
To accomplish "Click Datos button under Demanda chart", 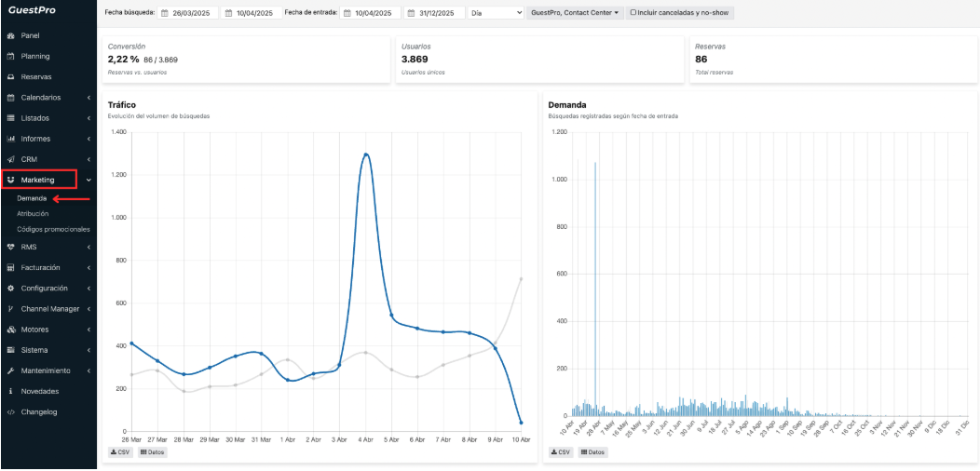I will point(592,452).
